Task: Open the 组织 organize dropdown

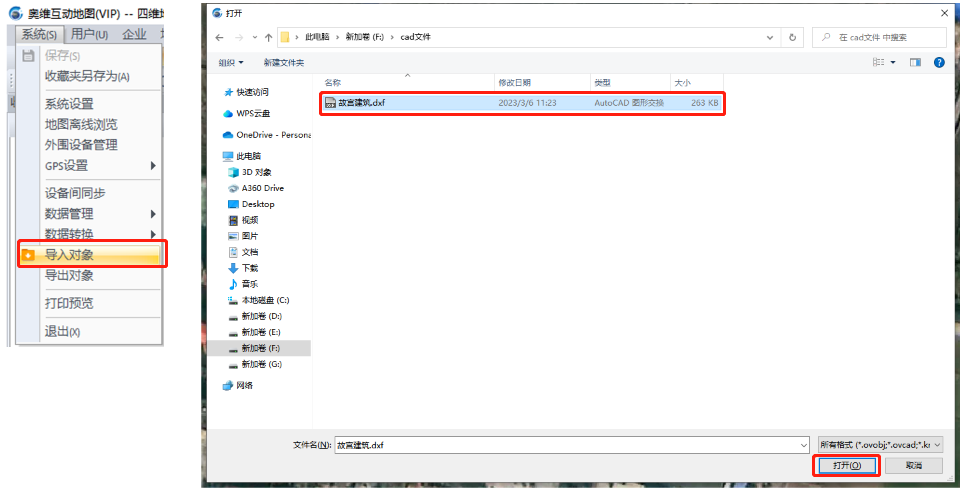Action: point(231,62)
